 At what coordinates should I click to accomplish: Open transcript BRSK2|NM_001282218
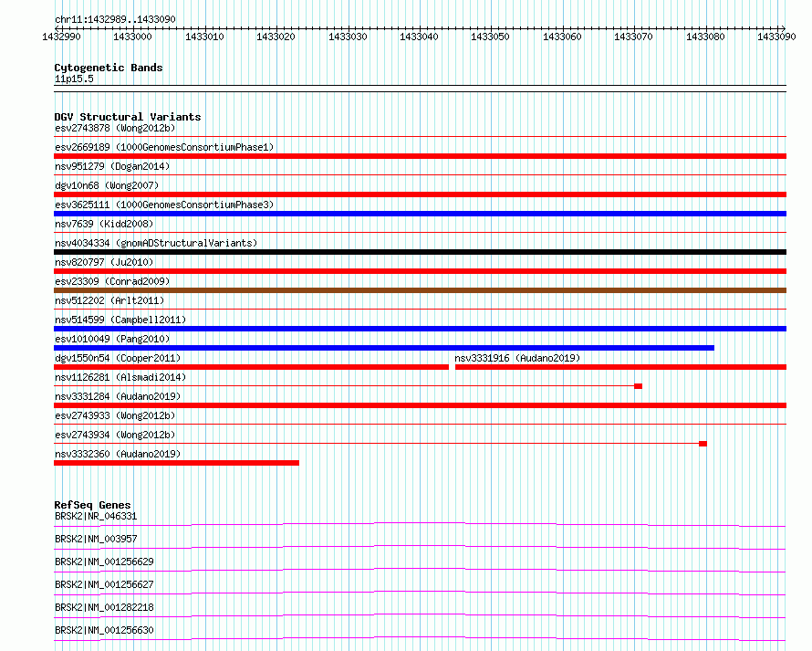click(104, 607)
